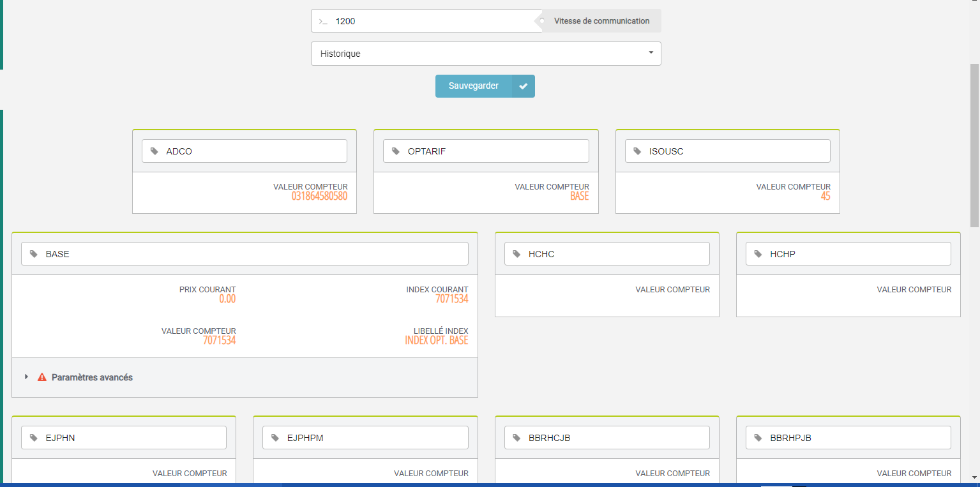This screenshot has height=487, width=980.
Task: Click the tag icon beside BBRHCJB
Action: point(516,438)
